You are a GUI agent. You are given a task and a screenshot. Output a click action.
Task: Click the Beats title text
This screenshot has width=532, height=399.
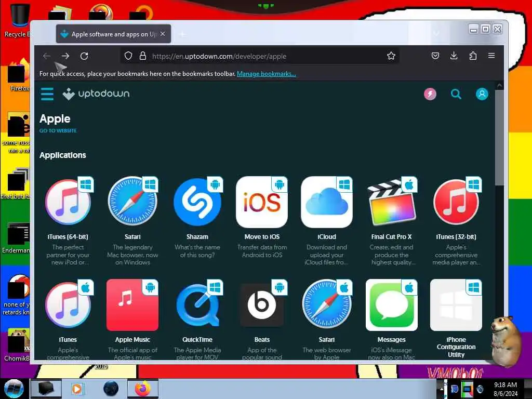click(x=262, y=340)
